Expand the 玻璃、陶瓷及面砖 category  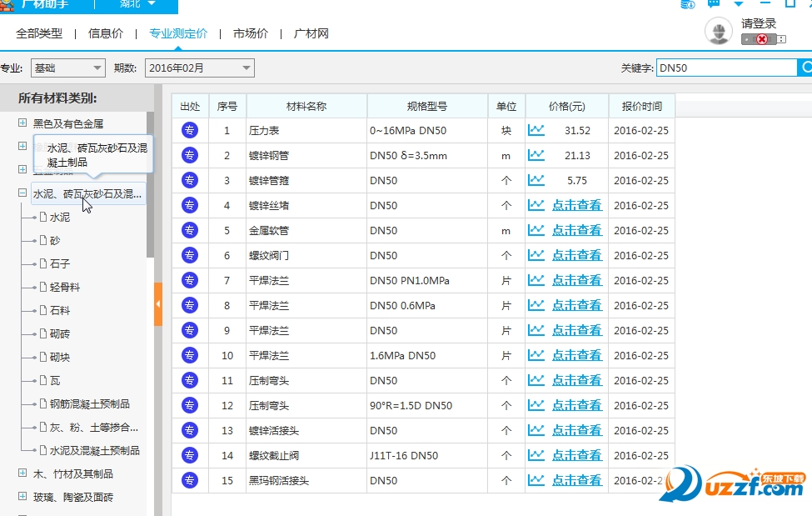22,496
